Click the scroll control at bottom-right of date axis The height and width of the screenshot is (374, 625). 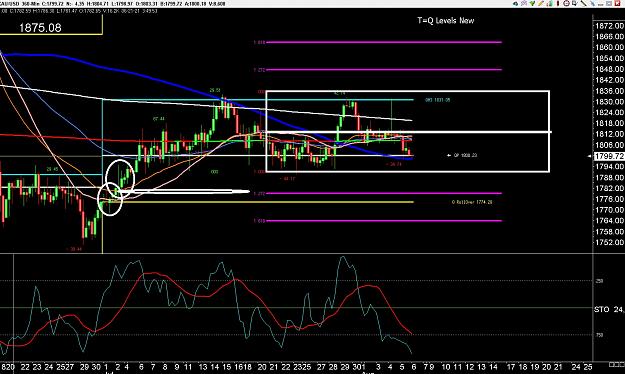point(617,364)
